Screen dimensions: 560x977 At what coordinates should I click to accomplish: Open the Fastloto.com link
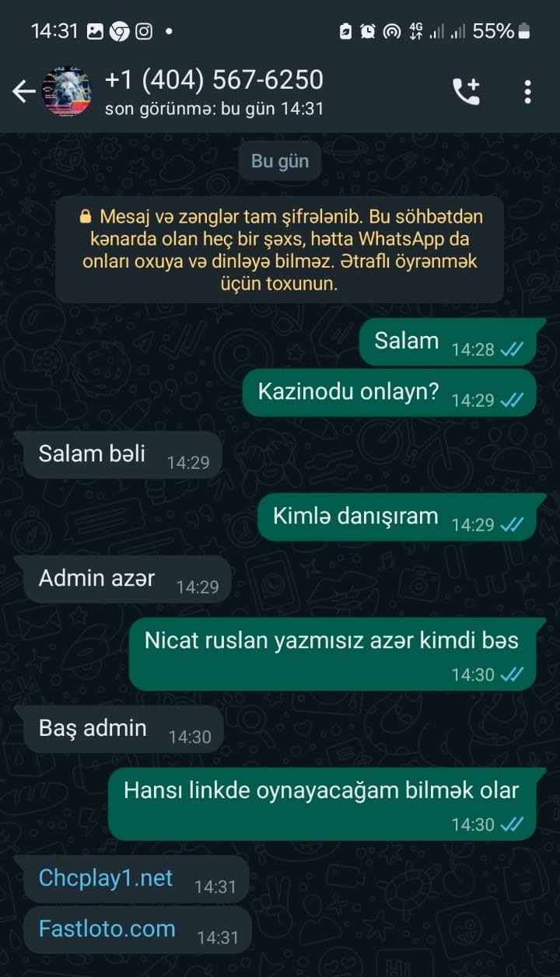pyautogui.click(x=107, y=929)
